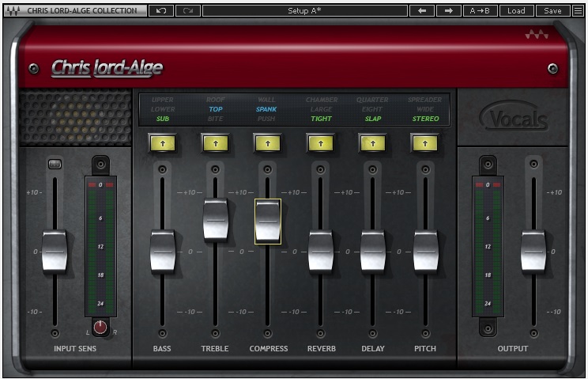
Task: Click the INPUT SENS fader handle
Action: tap(55, 251)
